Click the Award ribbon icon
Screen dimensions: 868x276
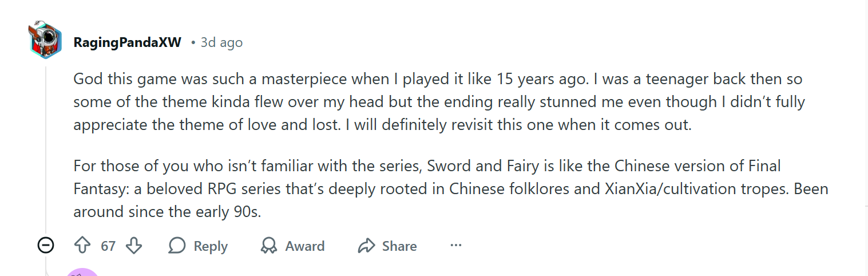268,246
